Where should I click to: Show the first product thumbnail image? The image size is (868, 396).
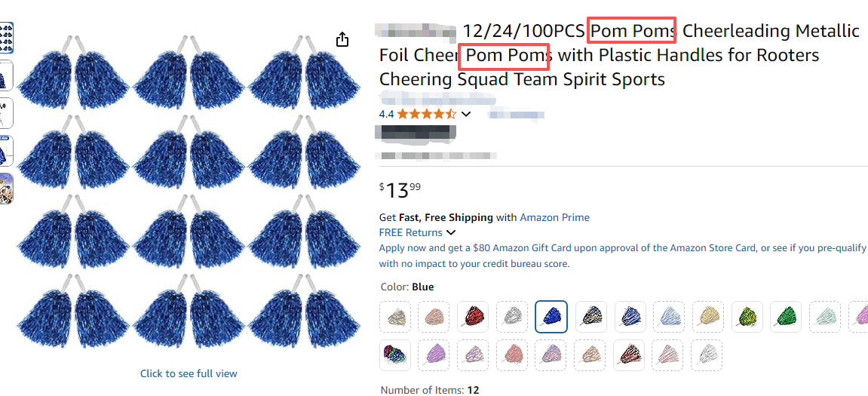(6, 38)
